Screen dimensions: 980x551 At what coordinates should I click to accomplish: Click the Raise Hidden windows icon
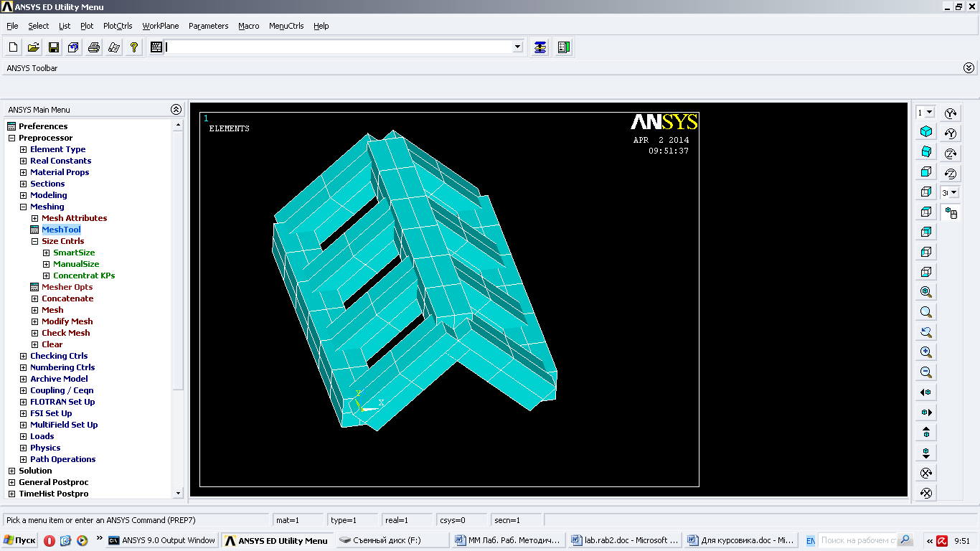540,47
